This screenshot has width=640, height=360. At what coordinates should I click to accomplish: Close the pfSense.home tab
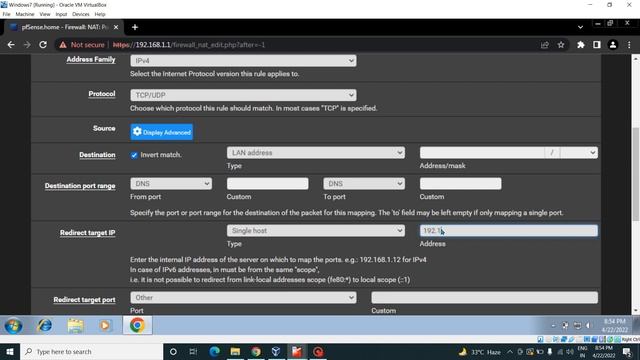116,27
